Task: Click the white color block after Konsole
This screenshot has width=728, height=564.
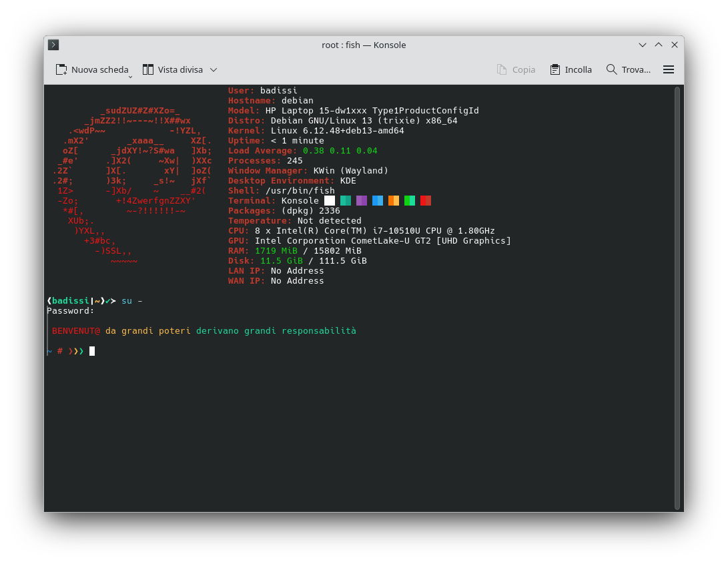Action: 330,200
